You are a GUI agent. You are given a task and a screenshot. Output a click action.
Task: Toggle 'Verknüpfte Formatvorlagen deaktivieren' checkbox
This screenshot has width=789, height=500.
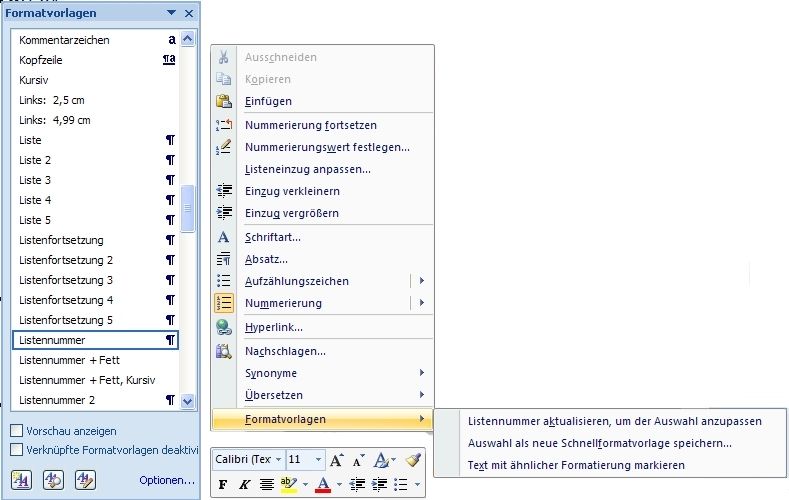click(x=16, y=450)
